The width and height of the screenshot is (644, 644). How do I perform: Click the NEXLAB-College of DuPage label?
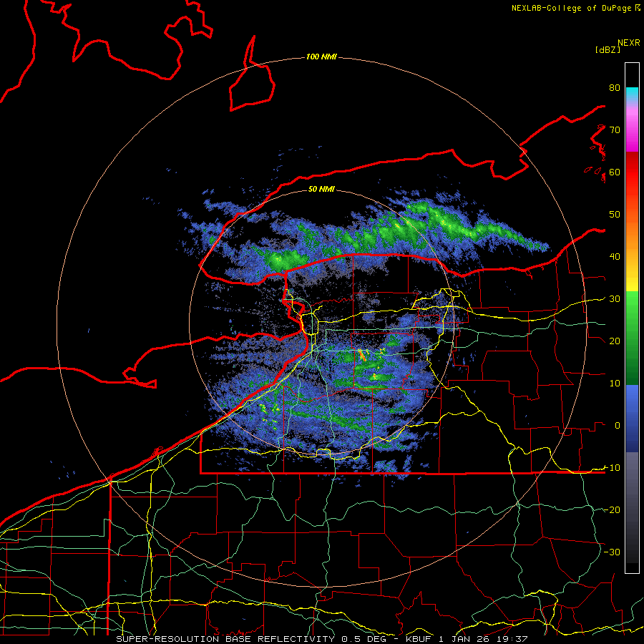(x=571, y=8)
